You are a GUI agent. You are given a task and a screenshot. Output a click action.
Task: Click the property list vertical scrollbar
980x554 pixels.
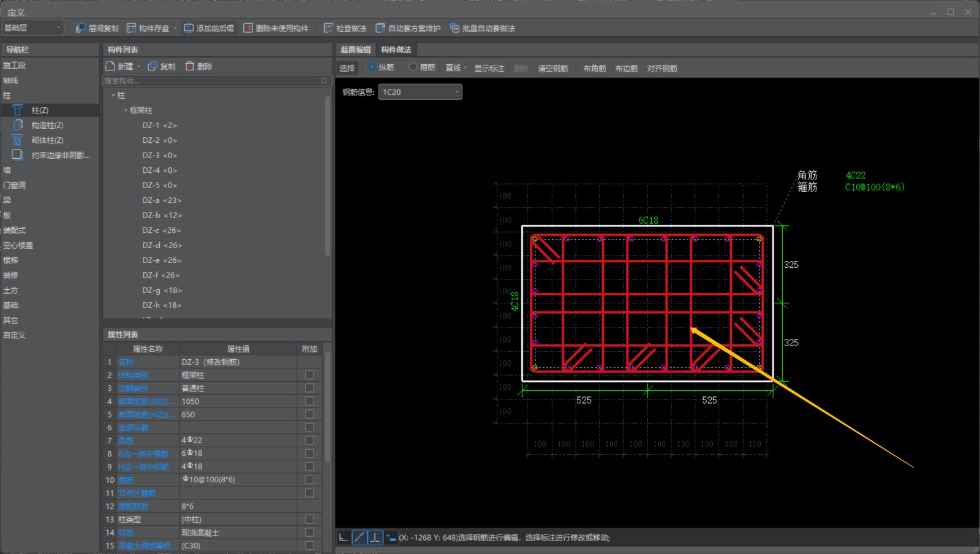328,406
